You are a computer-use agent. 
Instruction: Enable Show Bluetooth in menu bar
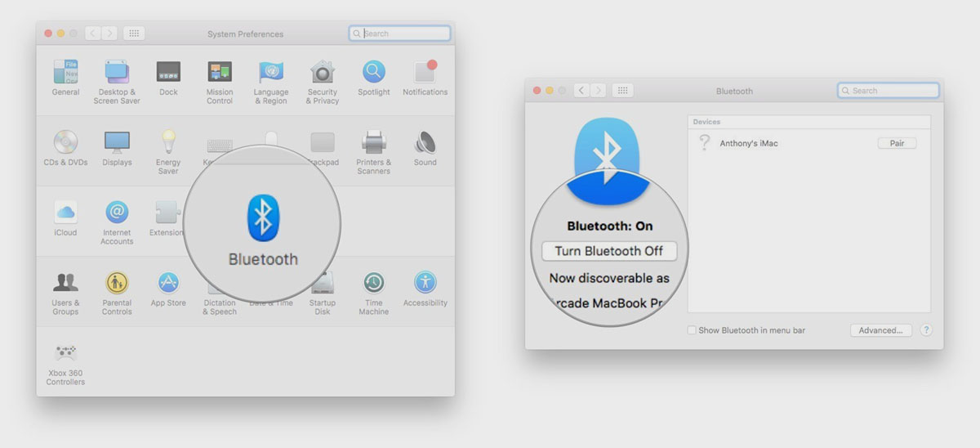(692, 330)
